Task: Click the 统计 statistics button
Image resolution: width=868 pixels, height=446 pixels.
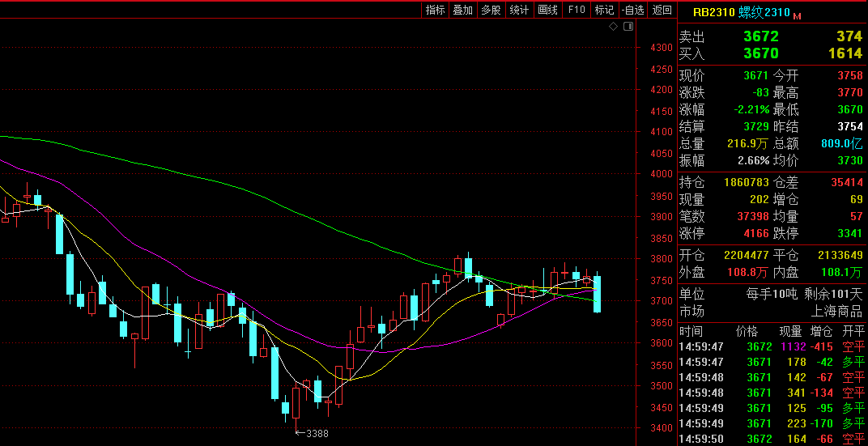Action: pyautogui.click(x=519, y=10)
